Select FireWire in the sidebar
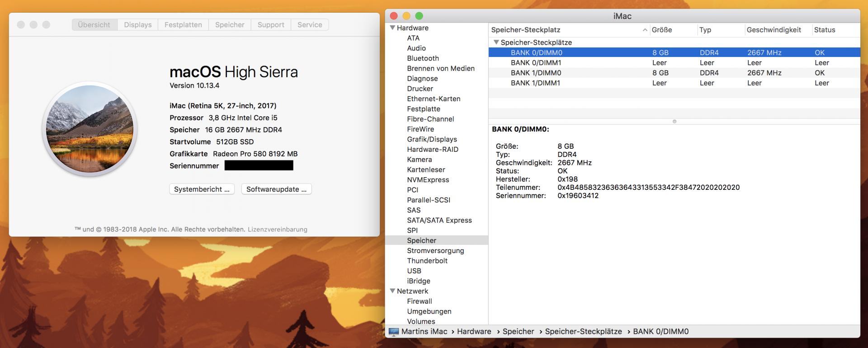The width and height of the screenshot is (868, 348). (x=420, y=129)
